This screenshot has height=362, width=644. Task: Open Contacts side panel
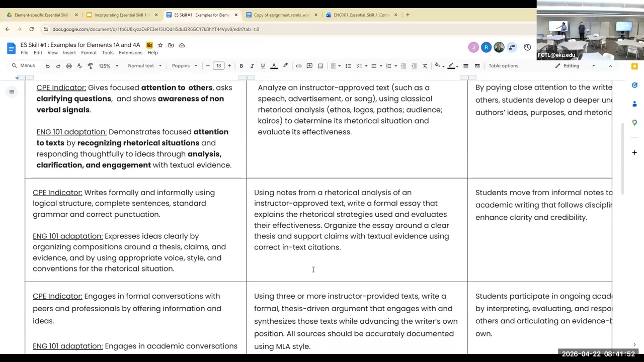click(634, 104)
